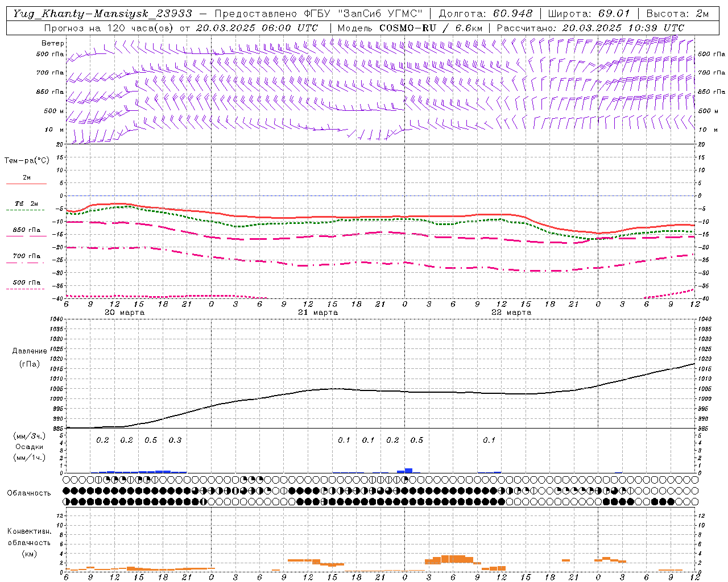Image resolution: width=728 pixels, height=582 pixels.
Task: Click the "10 м" wind level label on left
Action: pos(54,130)
